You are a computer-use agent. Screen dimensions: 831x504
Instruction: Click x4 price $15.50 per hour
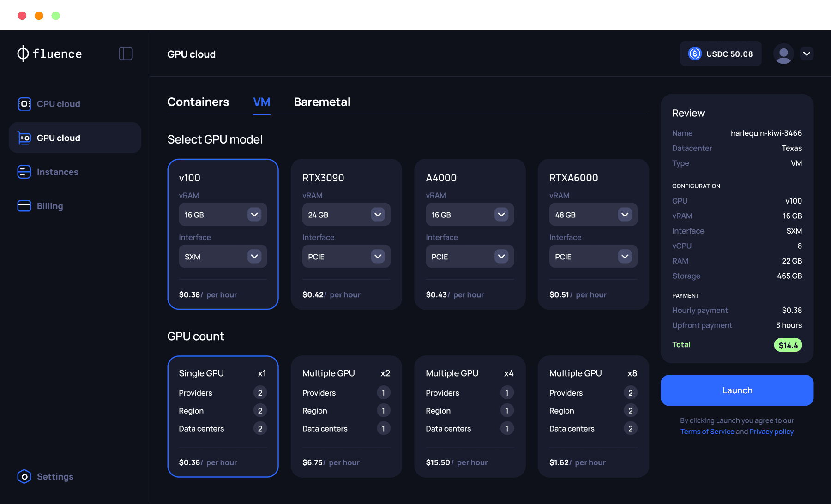click(x=457, y=462)
